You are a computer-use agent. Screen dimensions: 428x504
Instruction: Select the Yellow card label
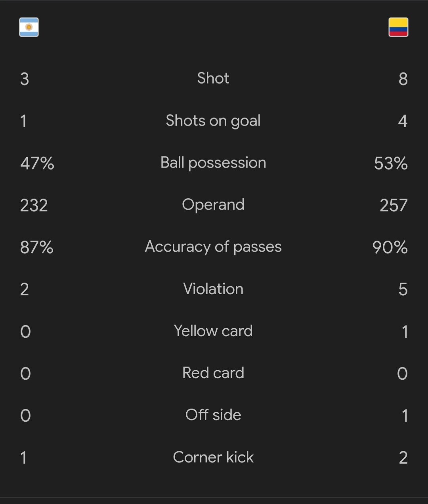(x=213, y=331)
